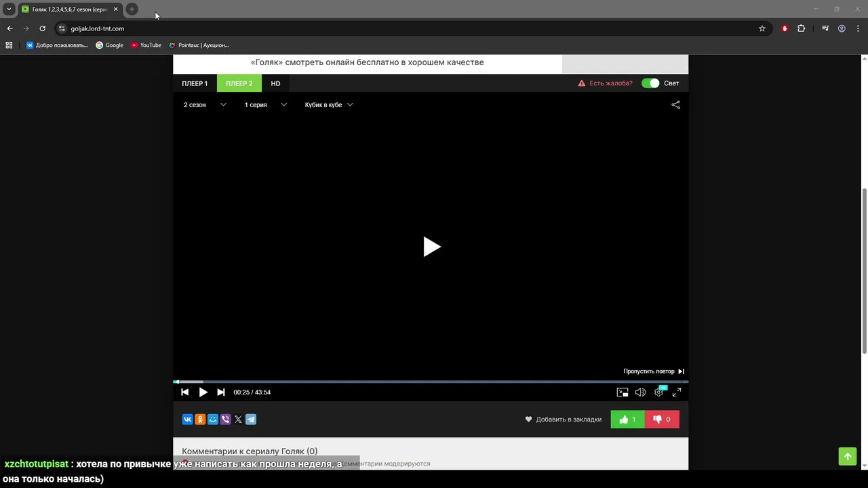Open voiceover dropdown 'Кубик в кубе'
The height and width of the screenshot is (488, 868).
329,105
